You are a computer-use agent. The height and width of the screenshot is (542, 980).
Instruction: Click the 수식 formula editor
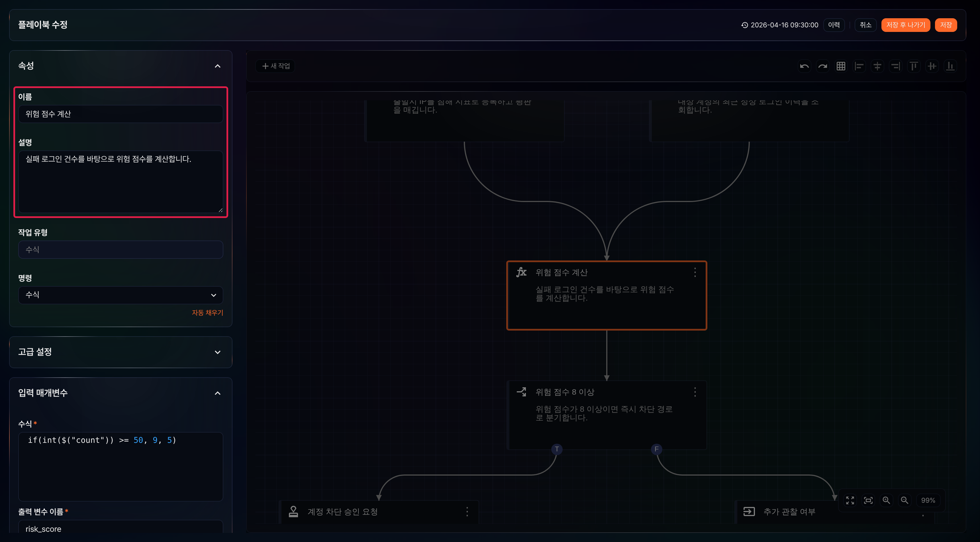[121, 466]
